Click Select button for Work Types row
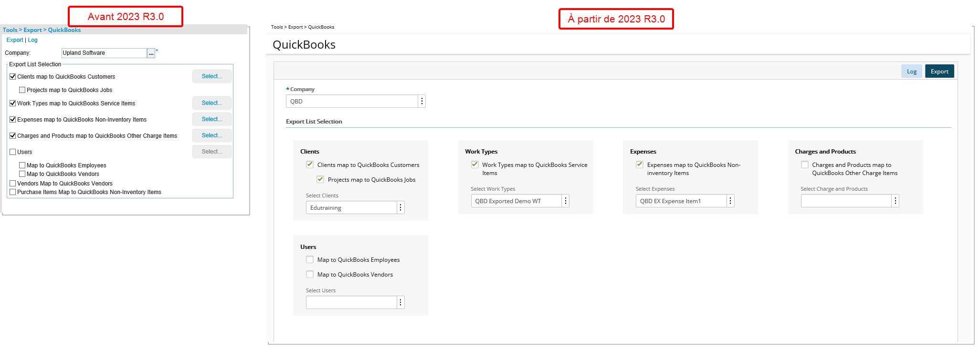The image size is (980, 350). [212, 103]
